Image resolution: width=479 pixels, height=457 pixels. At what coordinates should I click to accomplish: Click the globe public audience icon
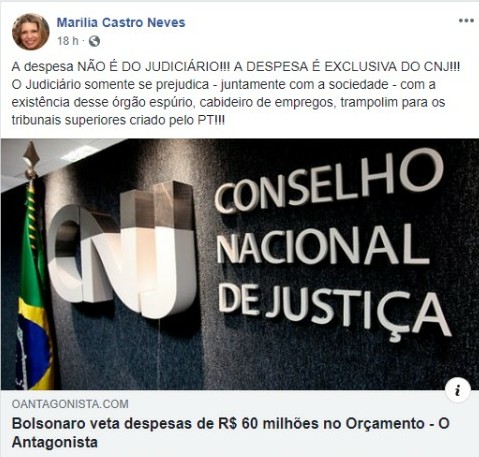click(94, 41)
